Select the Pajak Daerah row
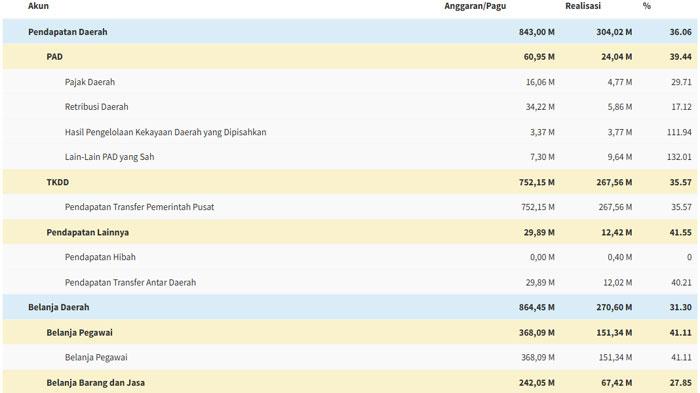The width and height of the screenshot is (700, 393). pyautogui.click(x=350, y=82)
